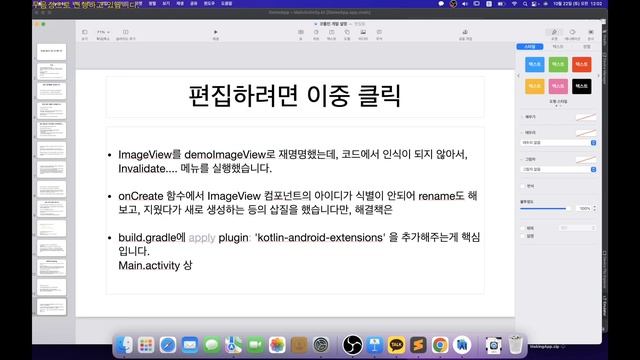This screenshot has height=360, width=640.
Task: Click the bullet starting 'build.gradle에 apply plugin'
Action: tap(299, 244)
